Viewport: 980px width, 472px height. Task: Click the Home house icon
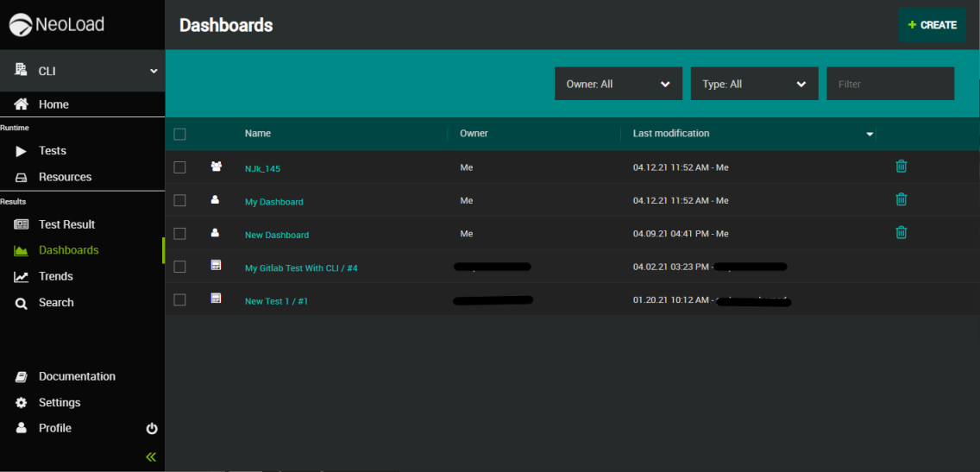click(x=22, y=104)
